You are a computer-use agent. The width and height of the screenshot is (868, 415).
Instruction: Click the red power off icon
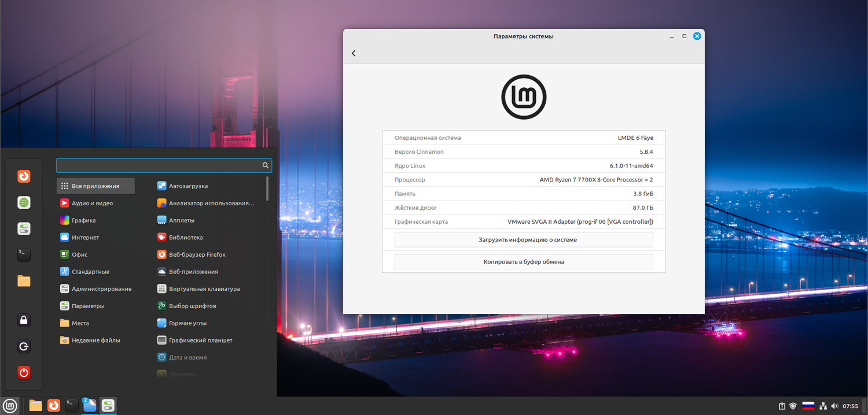click(x=24, y=373)
